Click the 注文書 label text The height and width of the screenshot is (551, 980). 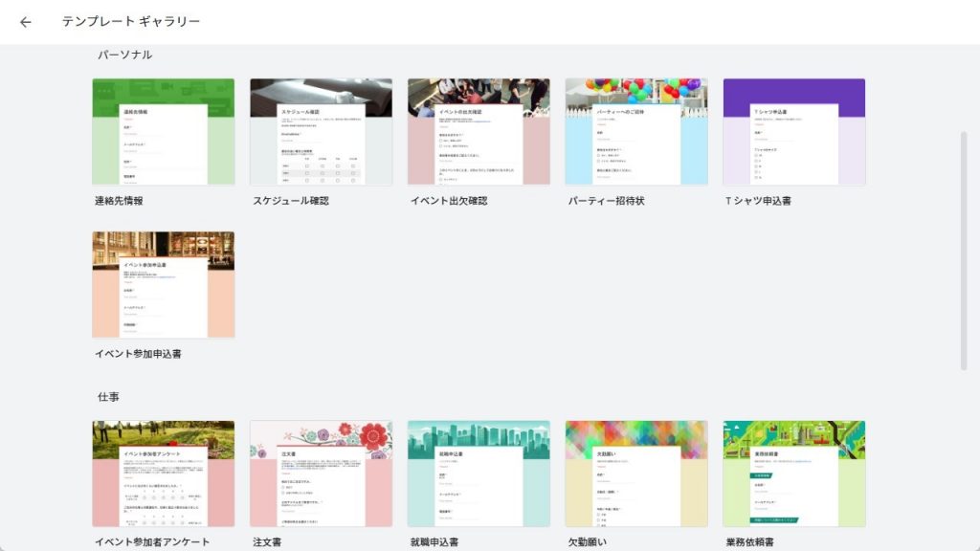pos(267,542)
